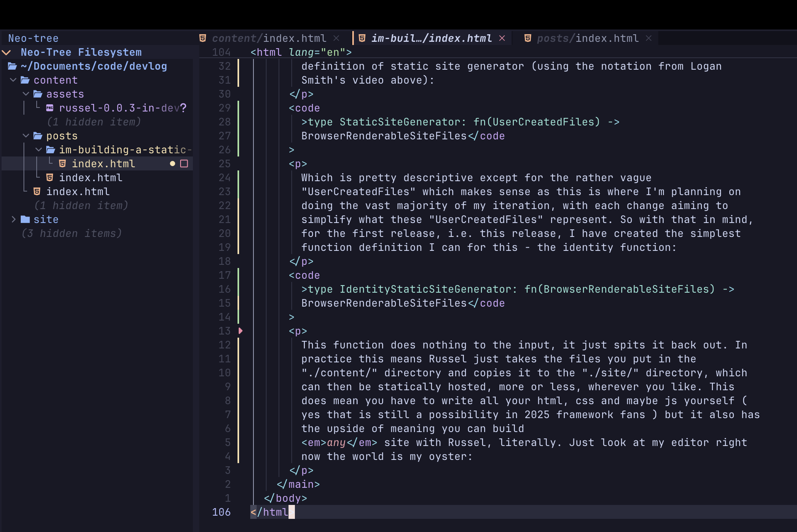Open the posts/index.html tab
Screen dimensions: 797x532
tap(588, 38)
